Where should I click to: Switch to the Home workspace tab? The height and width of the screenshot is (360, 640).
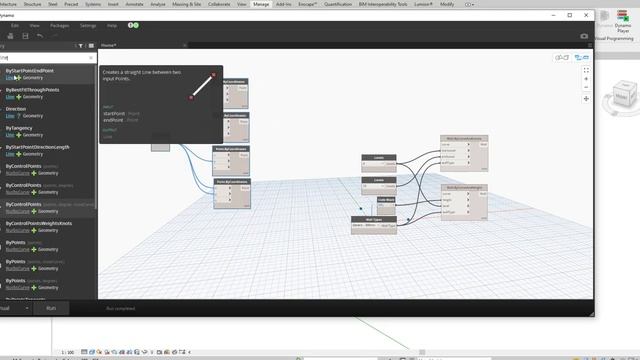109,45
